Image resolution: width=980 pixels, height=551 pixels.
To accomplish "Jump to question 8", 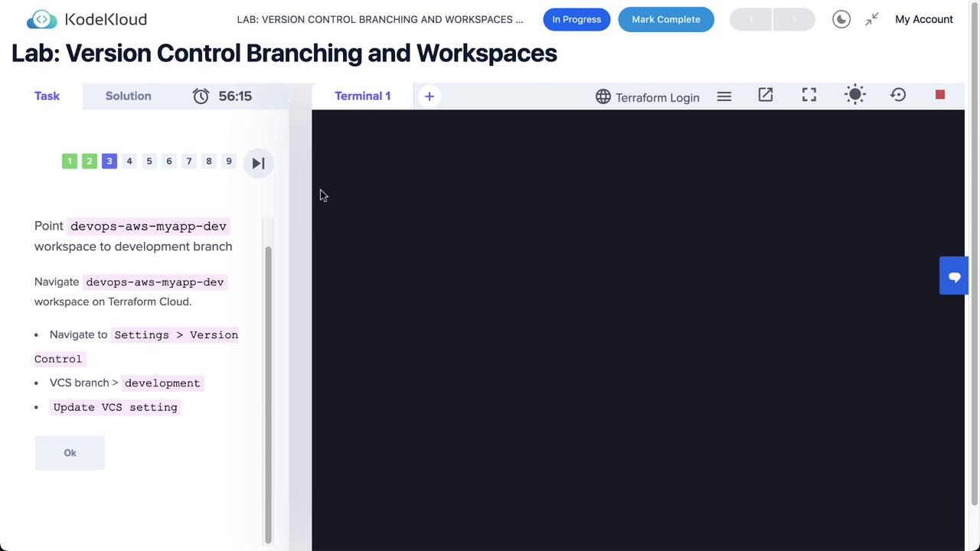I will [x=209, y=161].
